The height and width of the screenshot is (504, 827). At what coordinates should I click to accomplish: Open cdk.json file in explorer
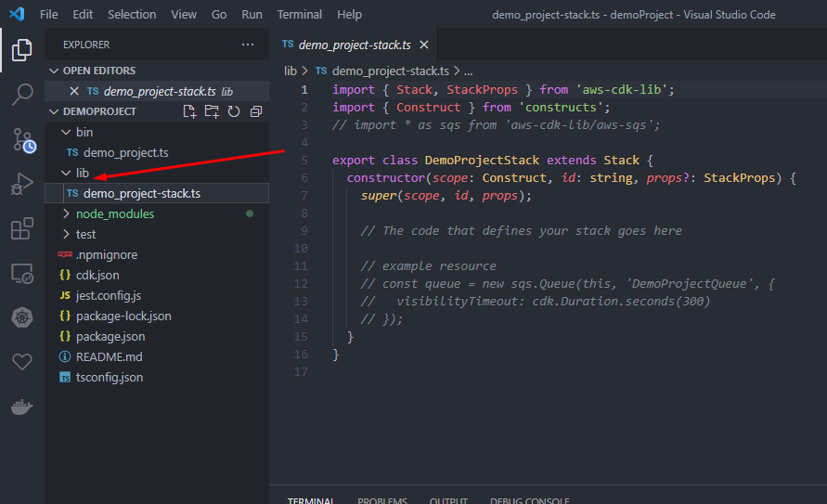point(97,276)
